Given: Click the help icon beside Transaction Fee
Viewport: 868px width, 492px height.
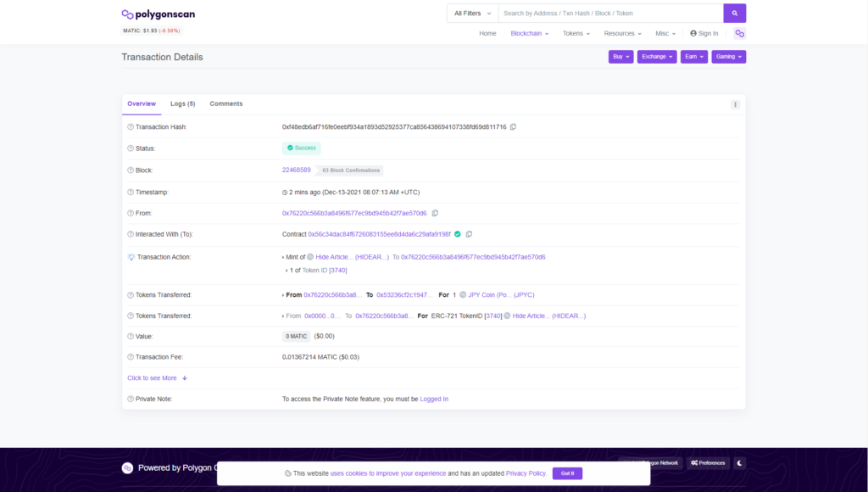Looking at the screenshot, I should [x=131, y=357].
